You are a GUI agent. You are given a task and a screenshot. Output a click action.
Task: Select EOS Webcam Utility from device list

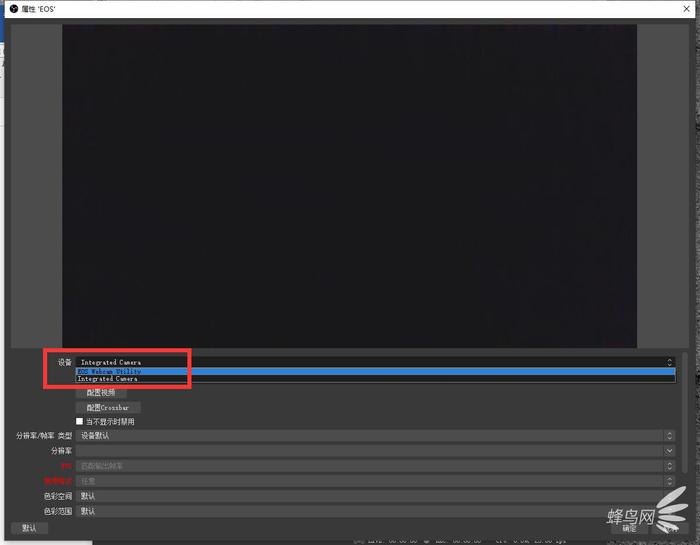[x=375, y=371]
